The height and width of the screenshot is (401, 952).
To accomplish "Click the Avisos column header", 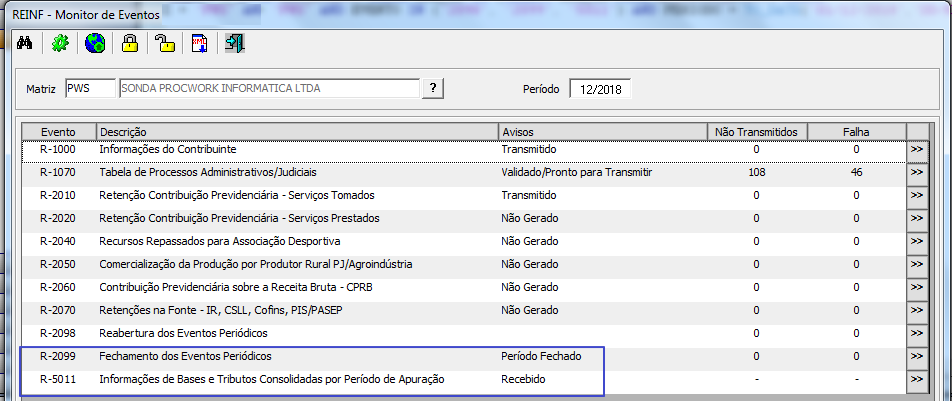I will [x=600, y=131].
